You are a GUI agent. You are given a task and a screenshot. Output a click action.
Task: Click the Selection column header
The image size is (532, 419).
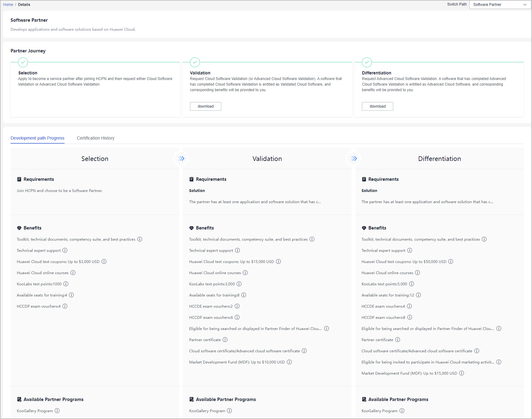click(x=95, y=159)
